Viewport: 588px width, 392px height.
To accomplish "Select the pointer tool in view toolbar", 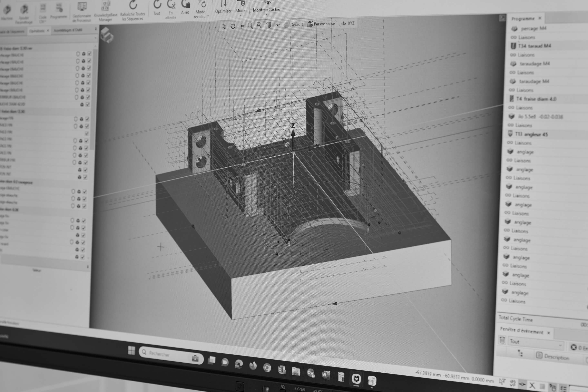I will [224, 26].
